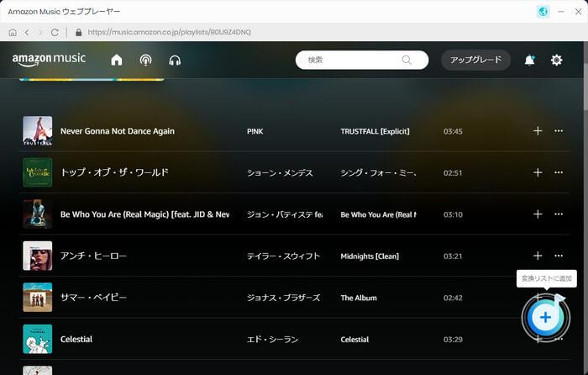The image size is (588, 375).
Task: Click duration 03:10
Action: 453,214
